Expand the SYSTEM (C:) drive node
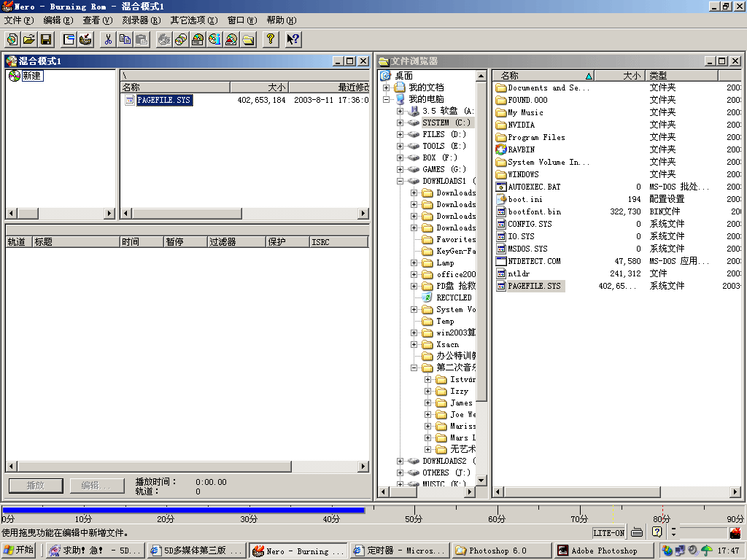Image resolution: width=747 pixels, height=560 pixels. tap(400, 122)
